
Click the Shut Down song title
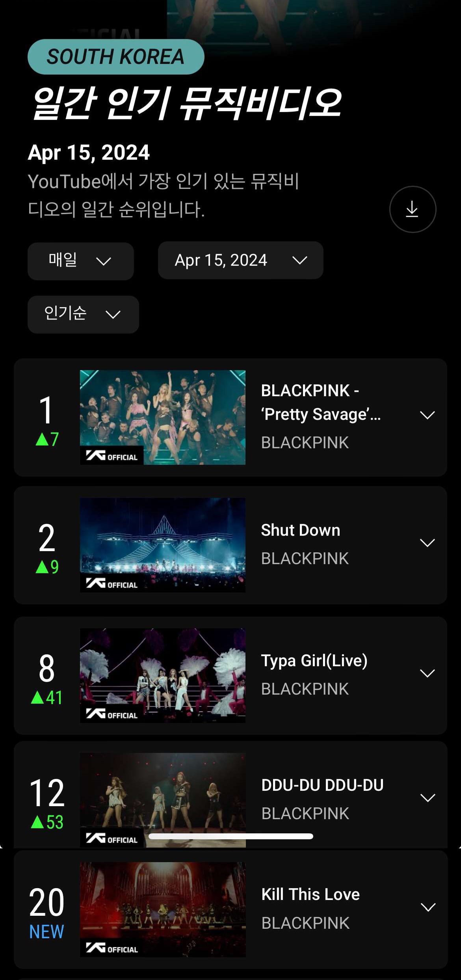click(x=300, y=530)
